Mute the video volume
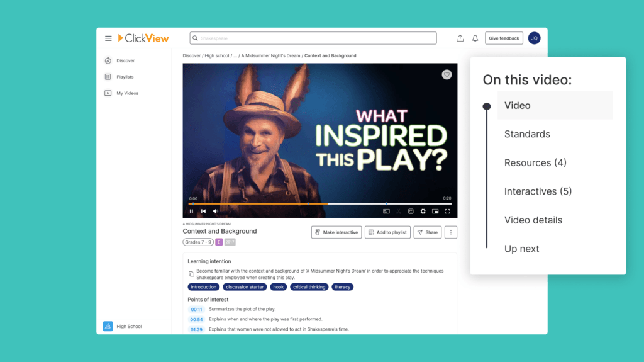This screenshot has height=362, width=644. (216, 212)
